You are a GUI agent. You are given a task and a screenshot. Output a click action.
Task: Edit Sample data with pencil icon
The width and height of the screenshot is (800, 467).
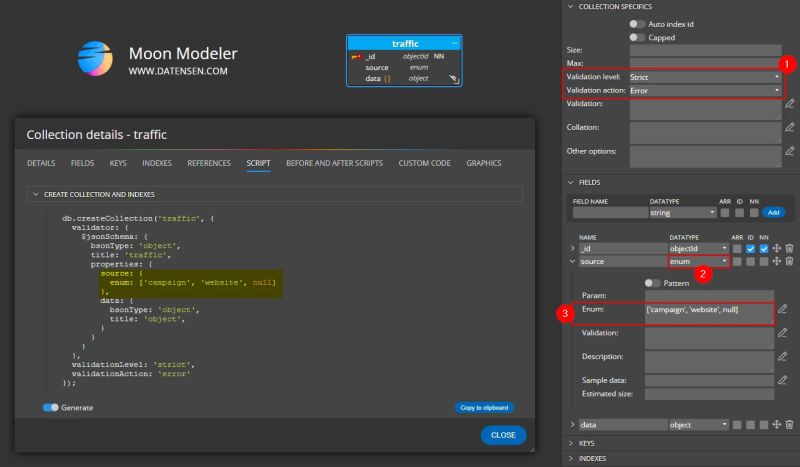coord(782,380)
